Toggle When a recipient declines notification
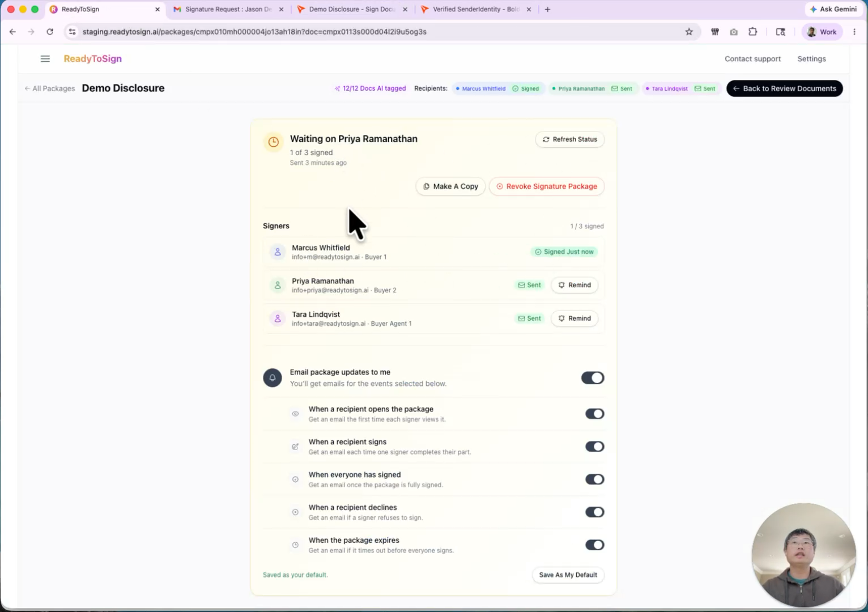Screen dimensions: 868x612 coord(595,512)
